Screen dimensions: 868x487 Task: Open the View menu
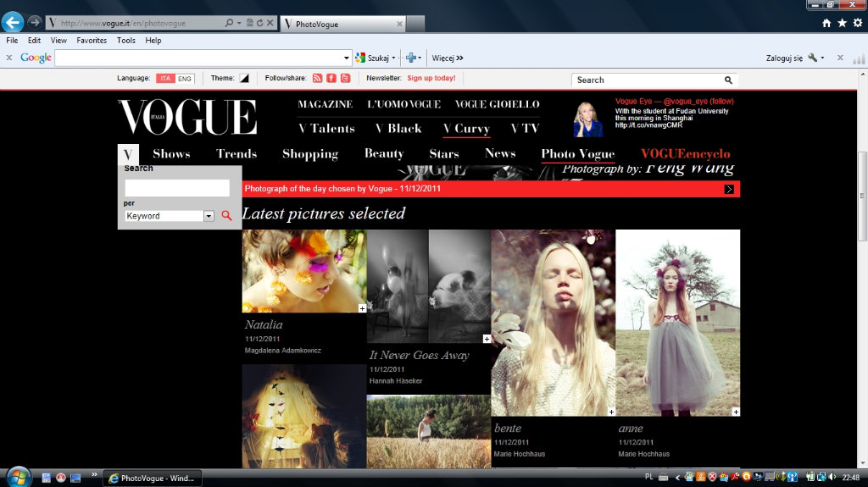coord(58,41)
